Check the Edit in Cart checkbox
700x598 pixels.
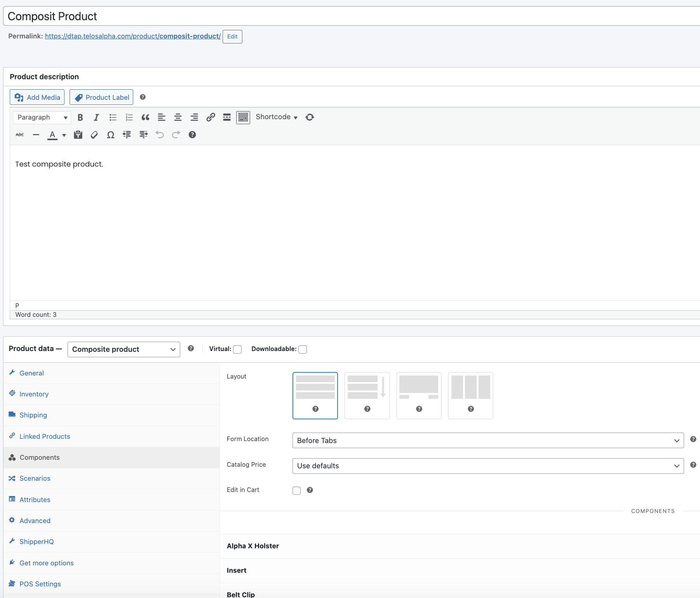[297, 490]
